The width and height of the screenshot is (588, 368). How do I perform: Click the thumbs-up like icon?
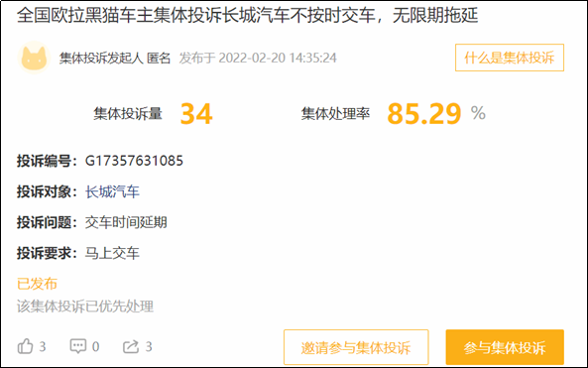pos(25,346)
